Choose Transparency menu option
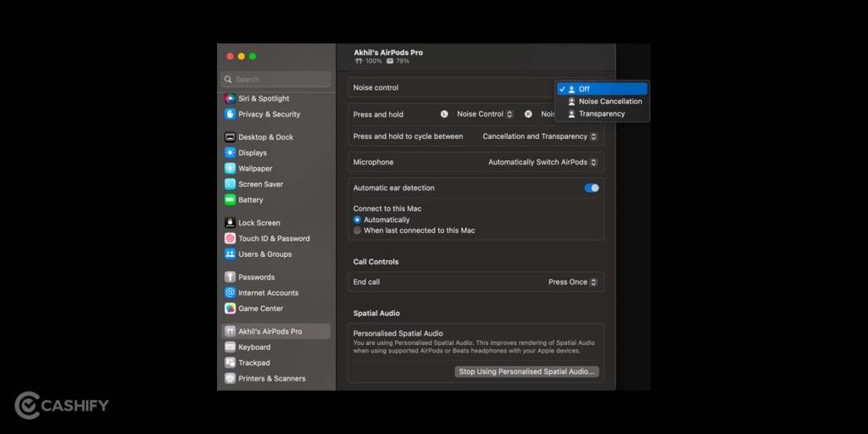 coord(603,114)
